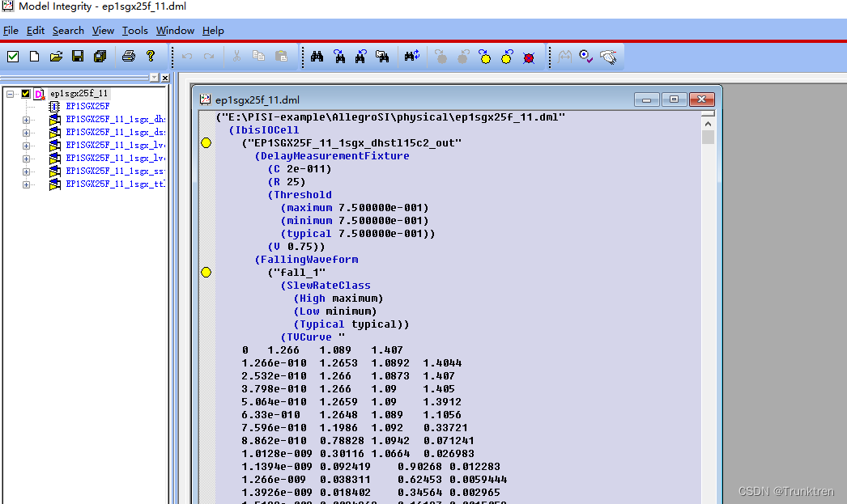The height and width of the screenshot is (504, 847).
Task: Expand the EP1SGX25F_11_1sgx_tt tree node
Action: click(25, 184)
